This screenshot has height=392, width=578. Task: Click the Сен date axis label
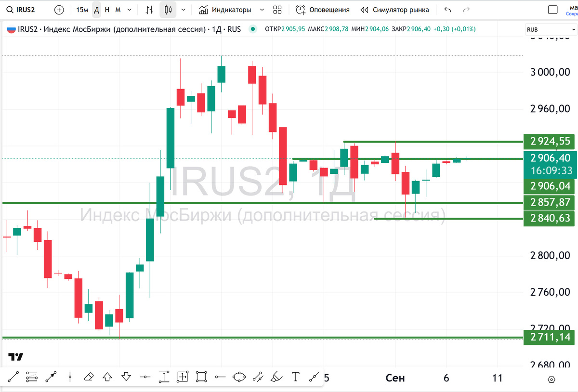395,378
